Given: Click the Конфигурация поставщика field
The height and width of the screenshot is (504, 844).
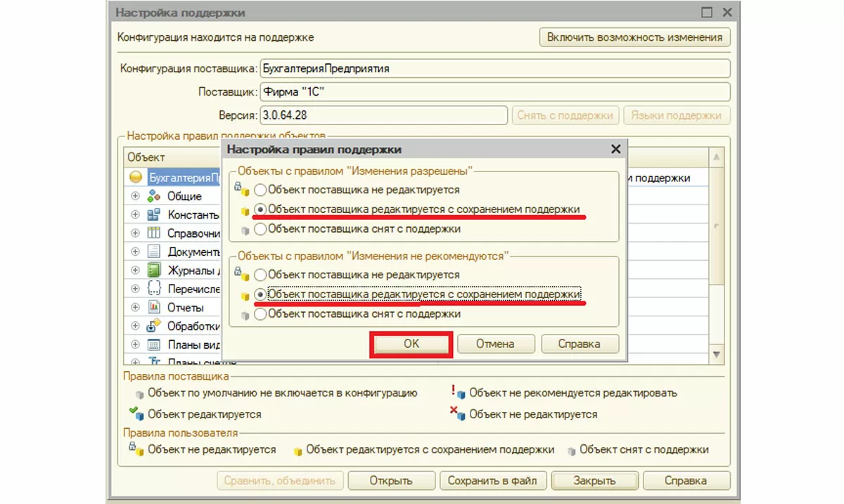Looking at the screenshot, I should tap(494, 69).
